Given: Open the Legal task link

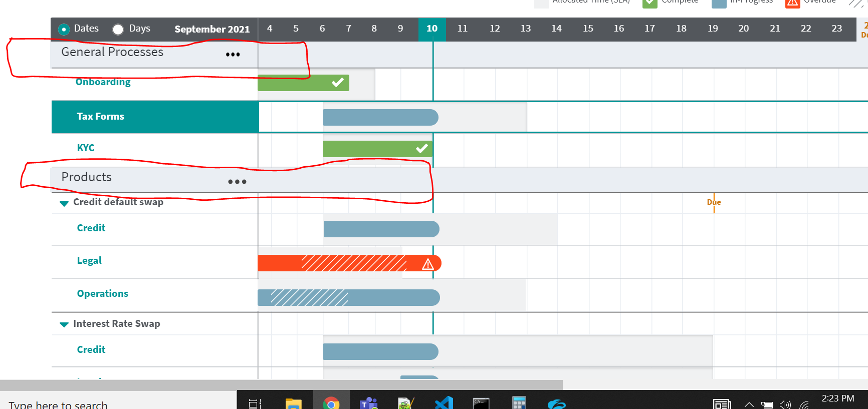Looking at the screenshot, I should tap(89, 260).
